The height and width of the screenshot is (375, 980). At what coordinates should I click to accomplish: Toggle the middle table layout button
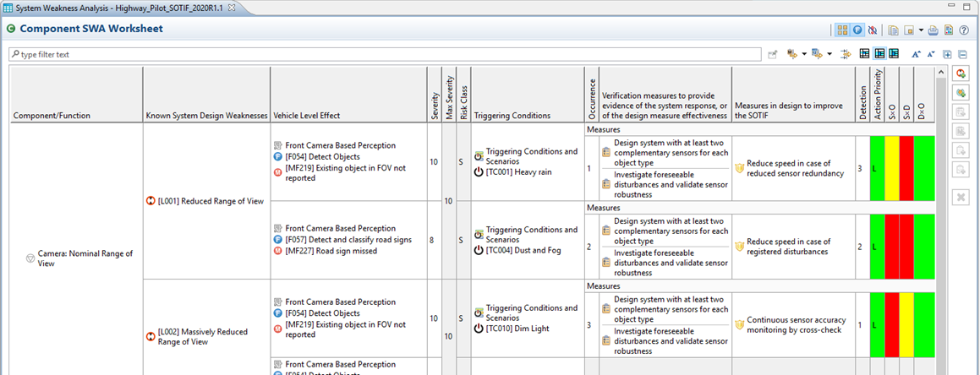(x=879, y=54)
